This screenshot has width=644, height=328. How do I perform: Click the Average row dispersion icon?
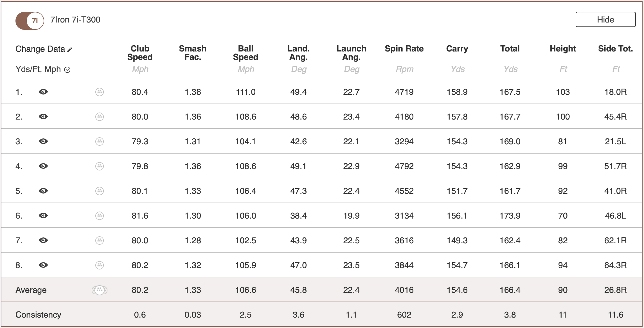point(100,290)
